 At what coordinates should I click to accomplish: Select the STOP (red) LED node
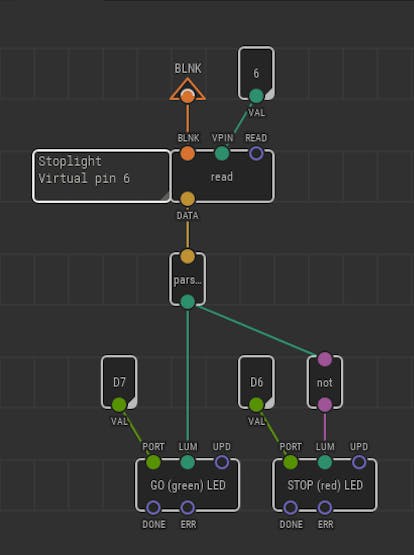click(325, 485)
